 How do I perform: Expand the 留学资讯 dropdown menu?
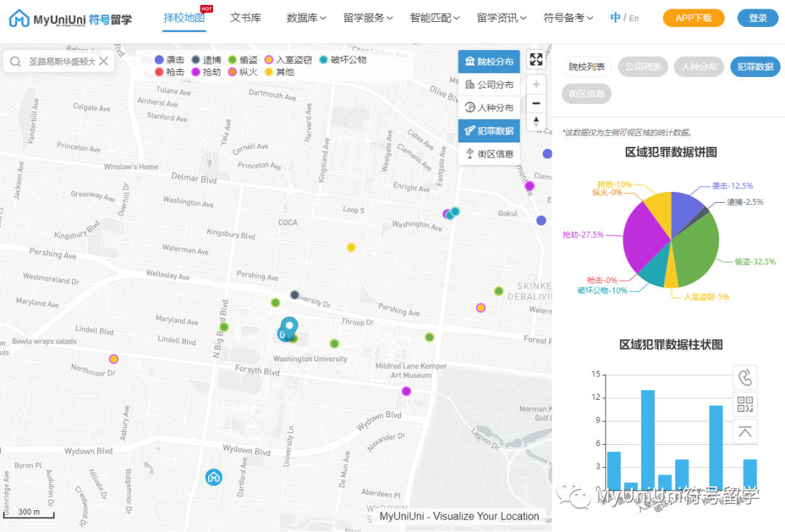501,18
